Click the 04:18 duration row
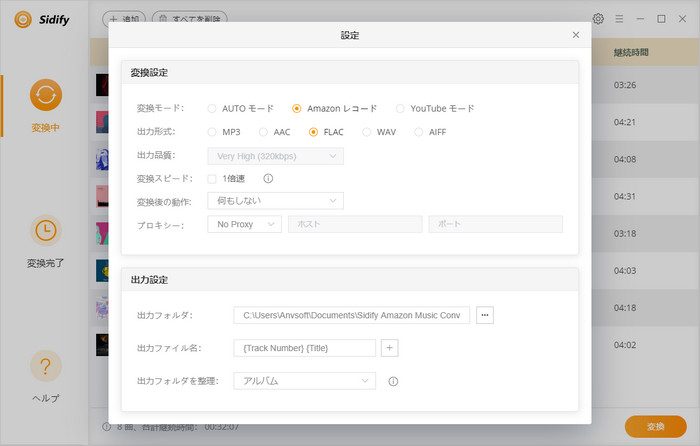 click(625, 308)
